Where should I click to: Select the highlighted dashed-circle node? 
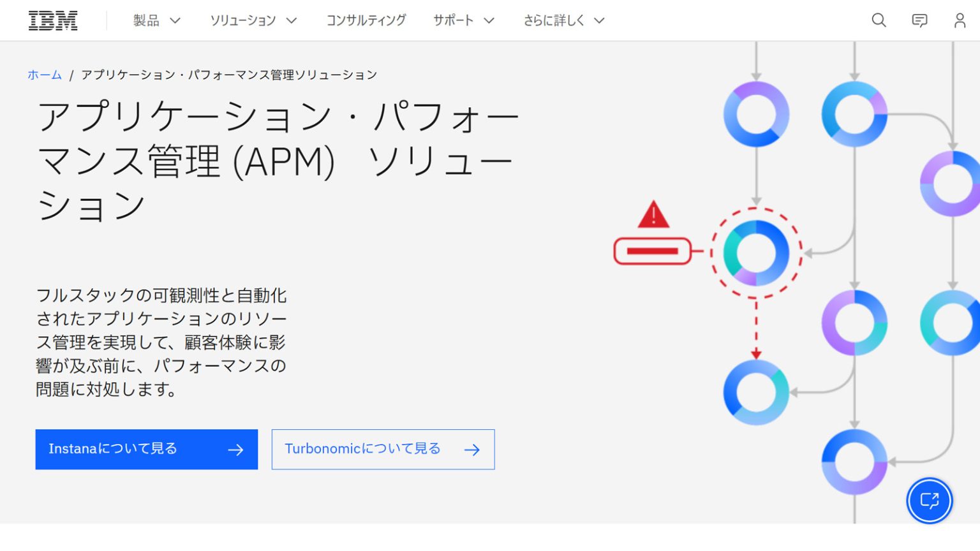point(756,252)
